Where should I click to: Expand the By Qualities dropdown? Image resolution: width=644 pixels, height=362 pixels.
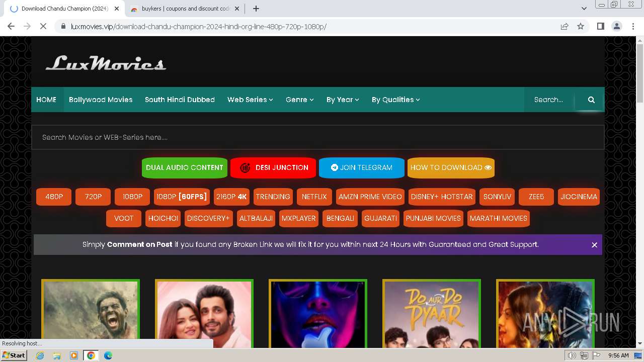point(395,100)
